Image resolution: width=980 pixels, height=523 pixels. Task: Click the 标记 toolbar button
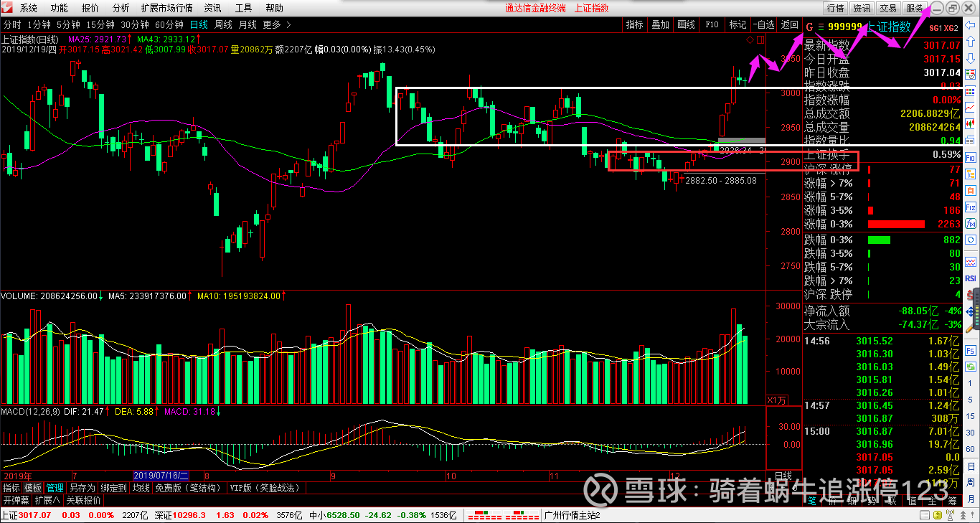[x=738, y=24]
